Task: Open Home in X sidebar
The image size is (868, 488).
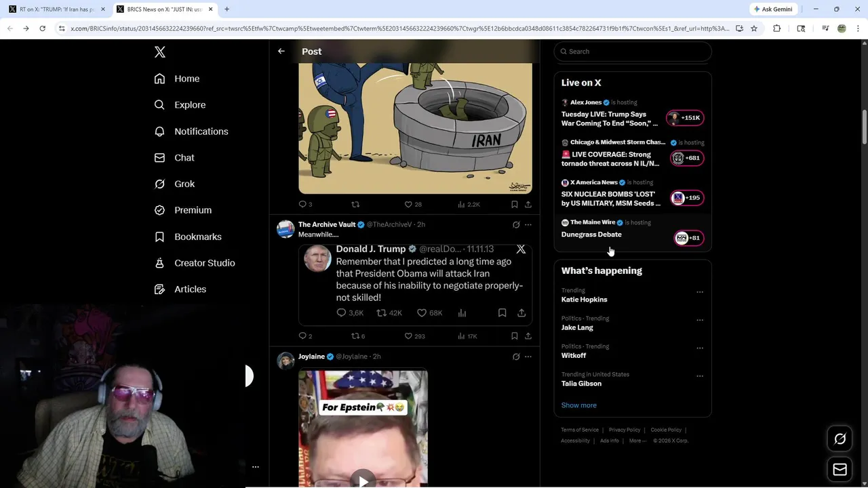Action: pyautogui.click(x=177, y=79)
